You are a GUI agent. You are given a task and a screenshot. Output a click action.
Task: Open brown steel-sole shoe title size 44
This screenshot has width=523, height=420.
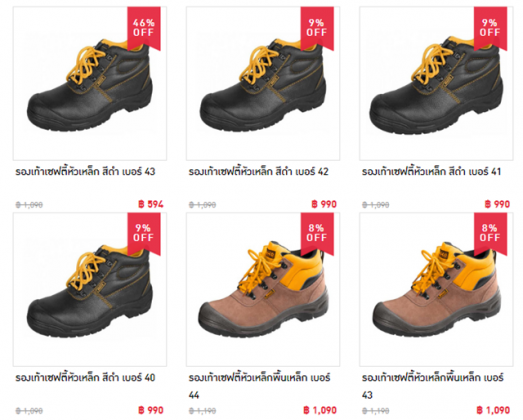point(259,386)
